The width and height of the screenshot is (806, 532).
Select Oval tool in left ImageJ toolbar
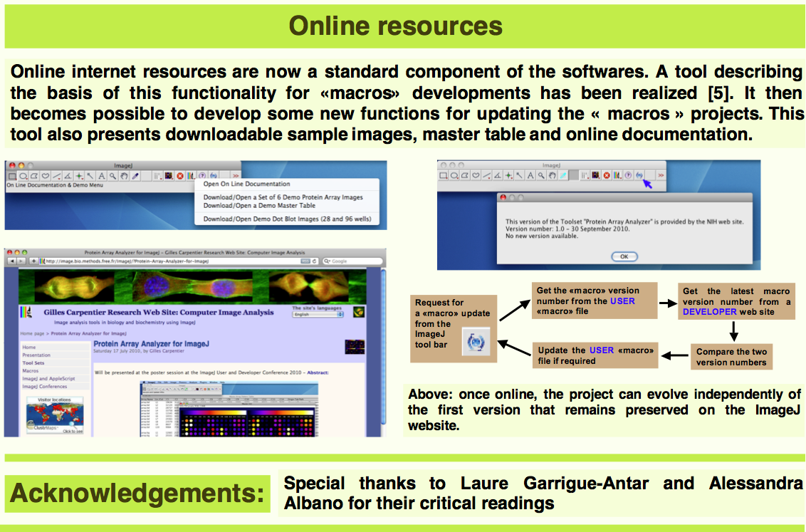23,176
